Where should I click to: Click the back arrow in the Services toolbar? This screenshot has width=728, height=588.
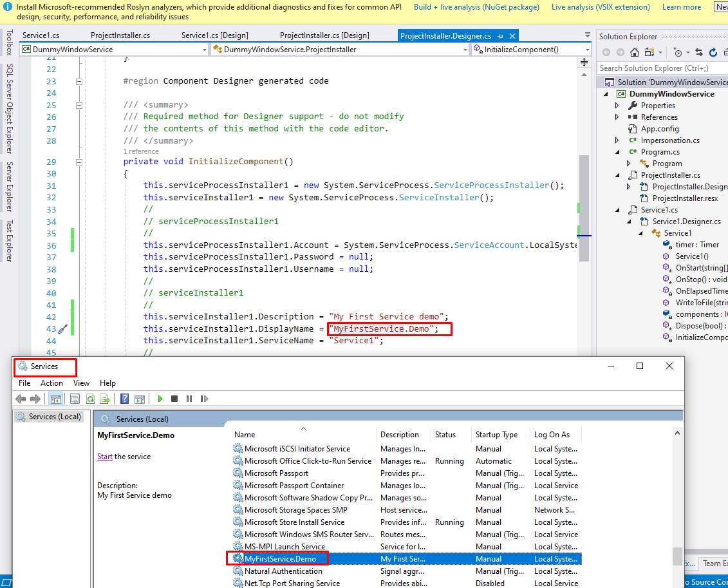coord(21,399)
